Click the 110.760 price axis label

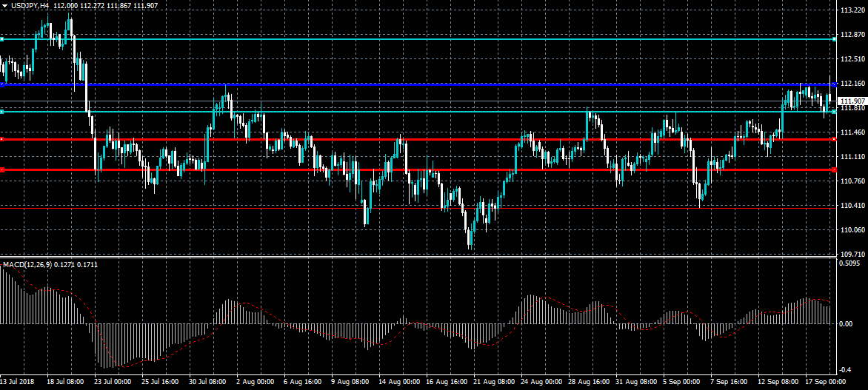click(x=852, y=181)
